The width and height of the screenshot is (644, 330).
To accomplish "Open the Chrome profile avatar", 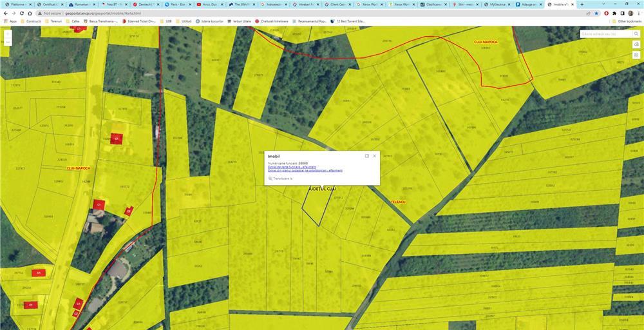I will click(630, 13).
